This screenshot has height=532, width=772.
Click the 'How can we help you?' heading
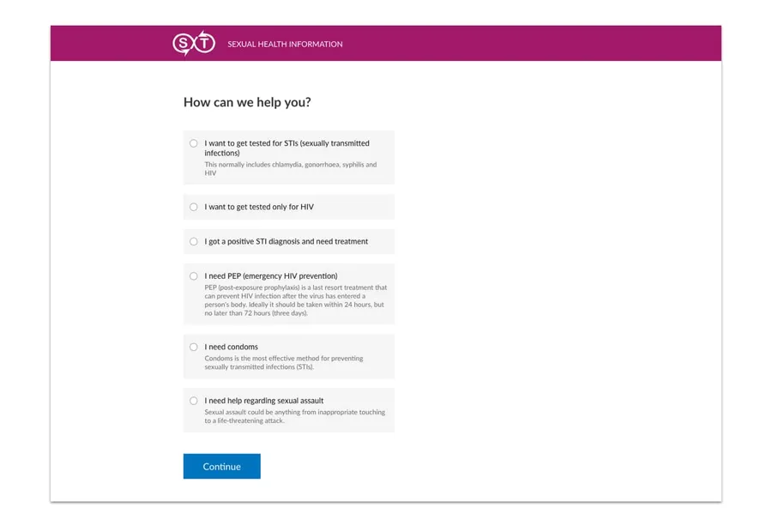tap(247, 102)
